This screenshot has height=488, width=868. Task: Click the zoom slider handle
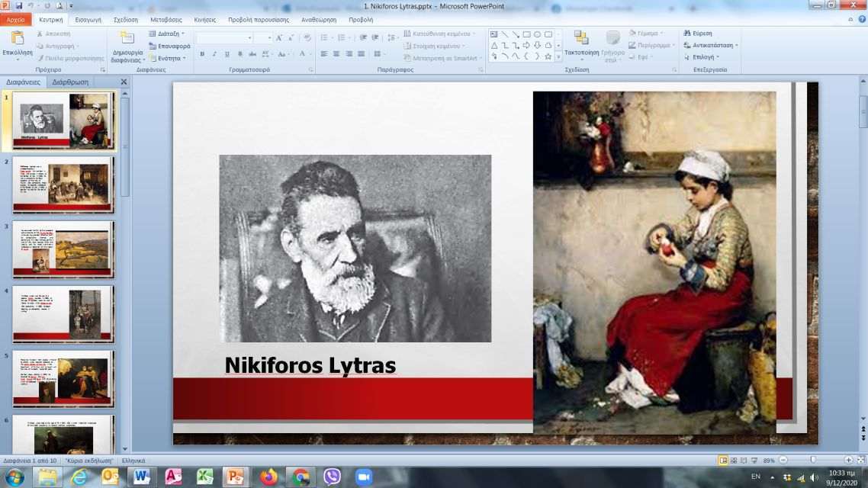click(x=812, y=461)
